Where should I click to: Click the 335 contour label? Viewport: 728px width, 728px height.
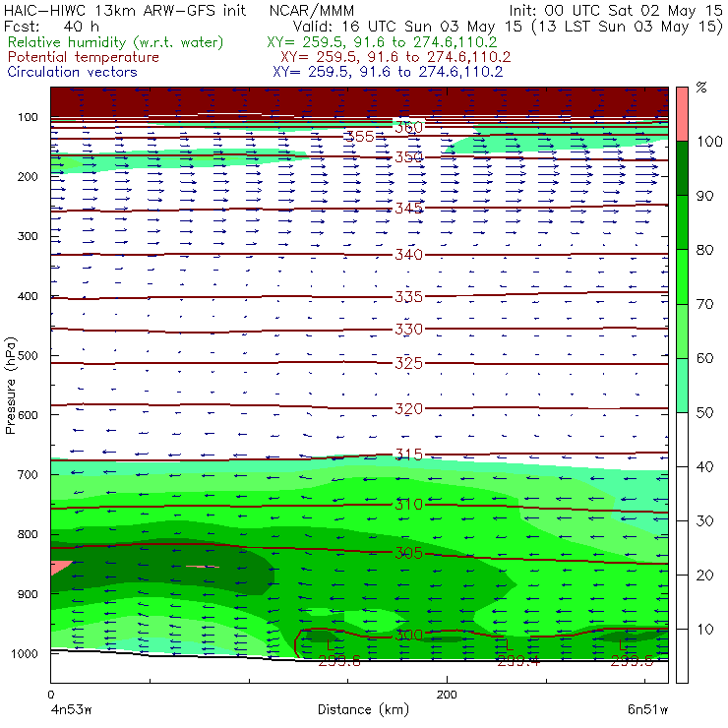[x=408, y=297]
